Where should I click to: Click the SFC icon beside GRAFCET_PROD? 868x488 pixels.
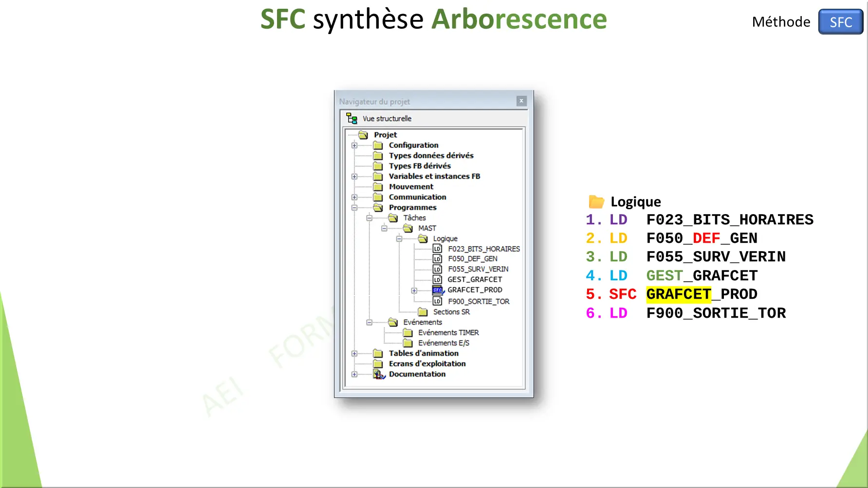click(438, 290)
